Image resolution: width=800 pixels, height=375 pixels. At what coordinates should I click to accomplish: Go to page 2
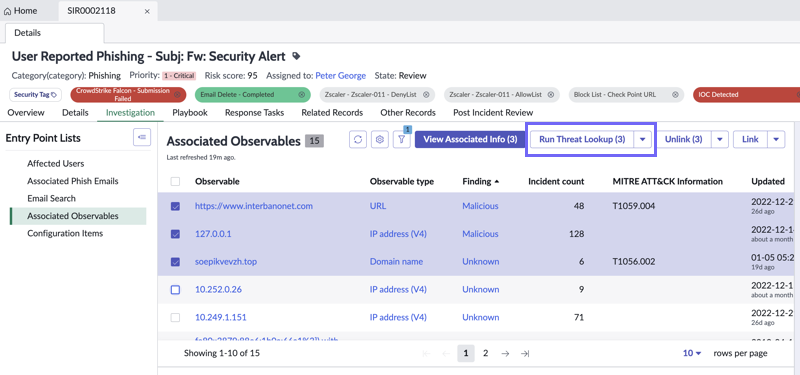tap(486, 353)
